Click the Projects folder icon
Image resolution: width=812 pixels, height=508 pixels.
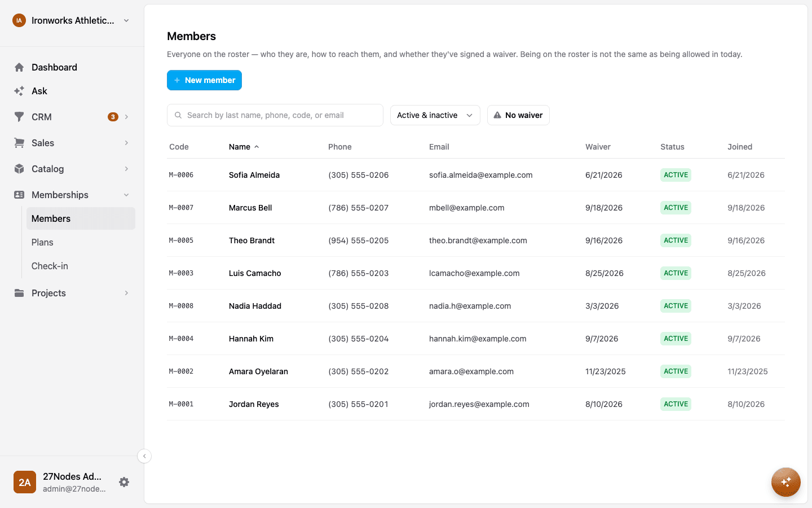(19, 293)
